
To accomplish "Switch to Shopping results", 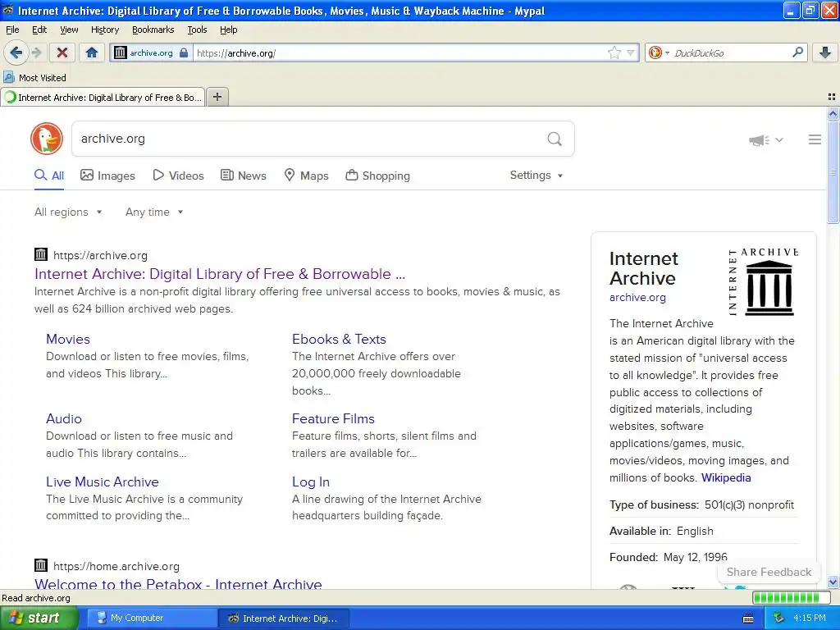I will (377, 176).
